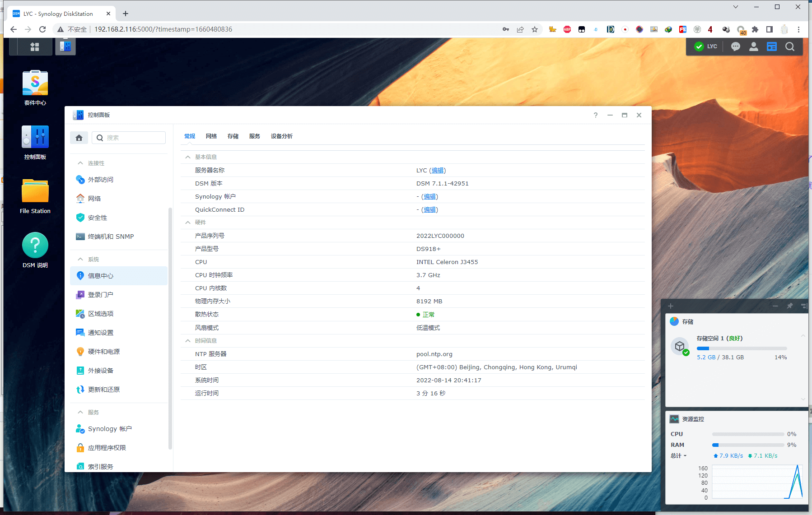Click the Control Panel icon in DSM taskbar
The width and height of the screenshot is (812, 515).
[65, 46]
